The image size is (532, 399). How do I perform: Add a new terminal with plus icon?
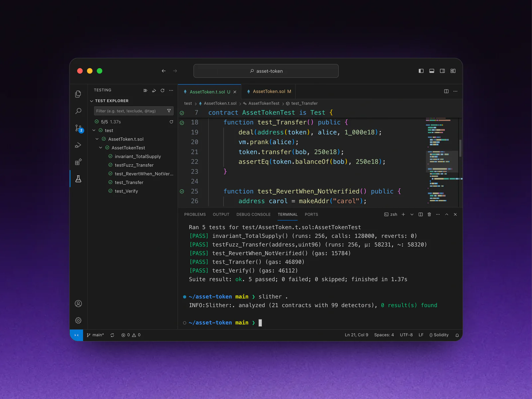[403, 214]
